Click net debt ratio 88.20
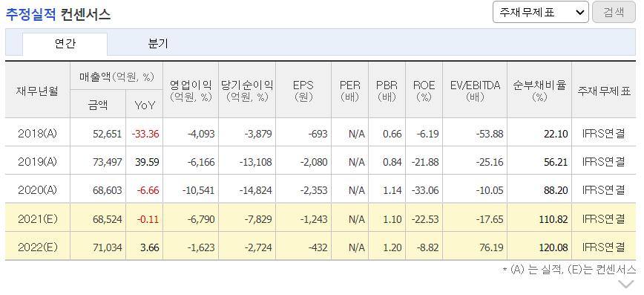644x295 pixels. [556, 190]
